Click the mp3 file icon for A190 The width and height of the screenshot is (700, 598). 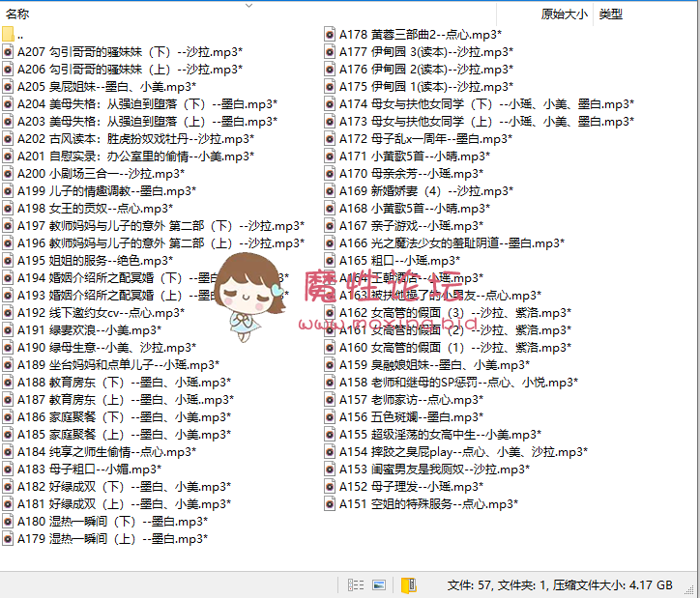pyautogui.click(x=8, y=348)
